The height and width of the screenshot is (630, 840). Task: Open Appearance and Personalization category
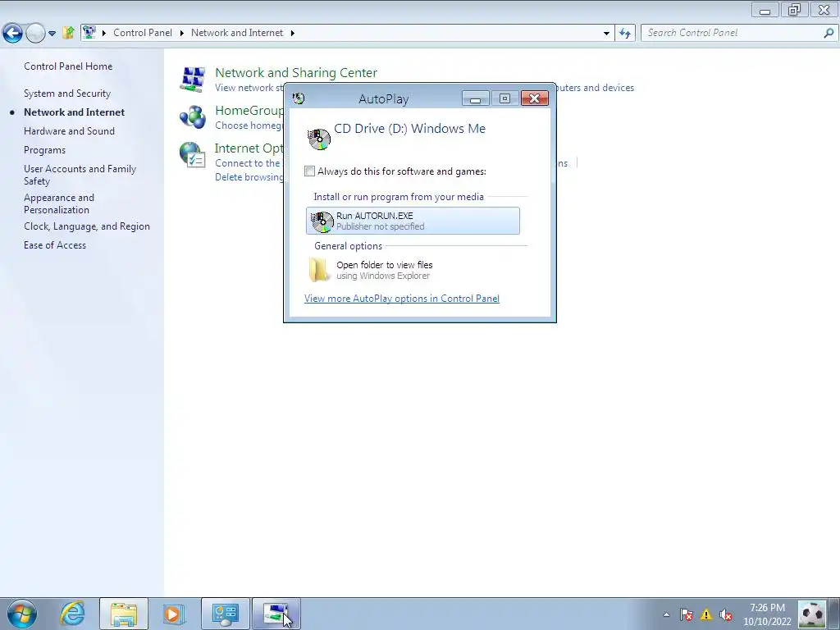point(59,203)
